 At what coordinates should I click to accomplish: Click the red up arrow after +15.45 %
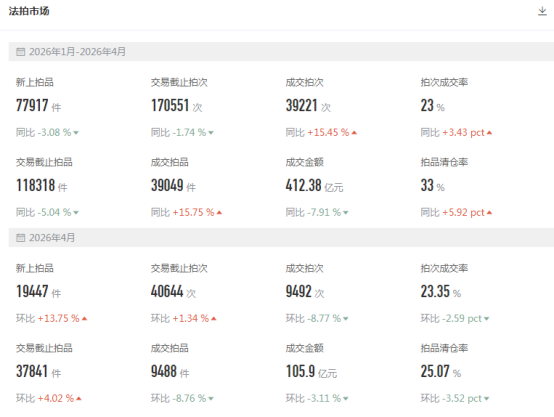[x=354, y=133]
